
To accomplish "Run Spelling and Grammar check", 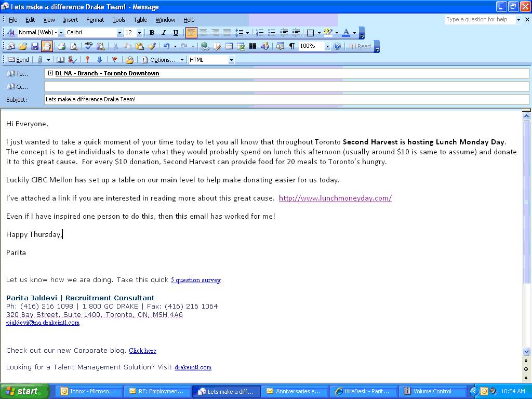I will click(x=88, y=46).
